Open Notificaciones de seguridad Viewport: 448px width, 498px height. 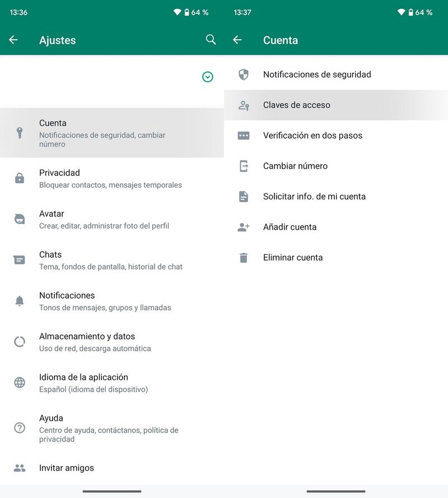click(x=317, y=75)
